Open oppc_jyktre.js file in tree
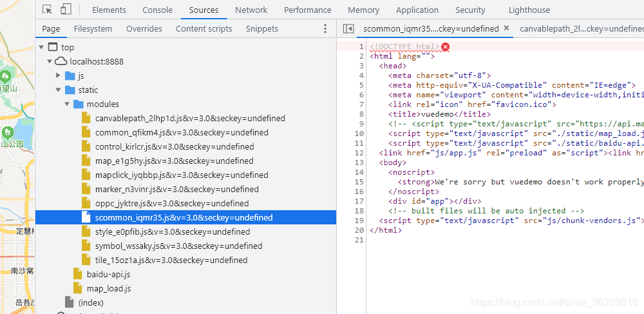Screen dimensions: 644x314 point(172,204)
